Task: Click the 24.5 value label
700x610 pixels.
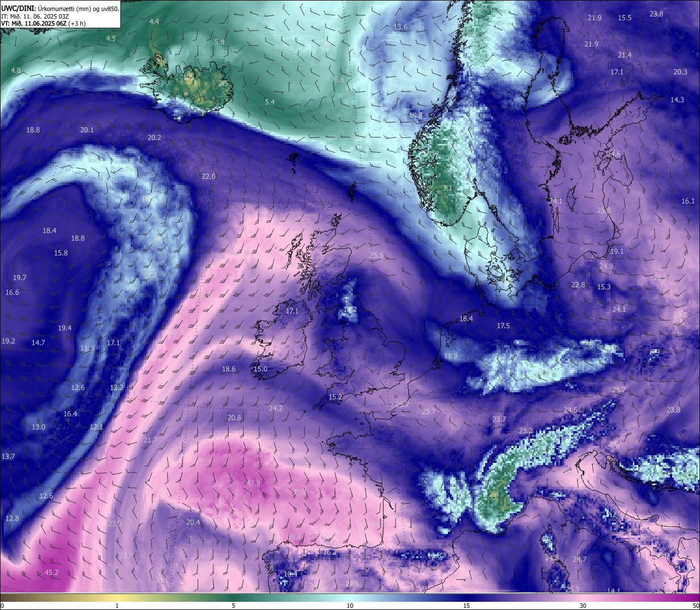Action: coord(570,410)
